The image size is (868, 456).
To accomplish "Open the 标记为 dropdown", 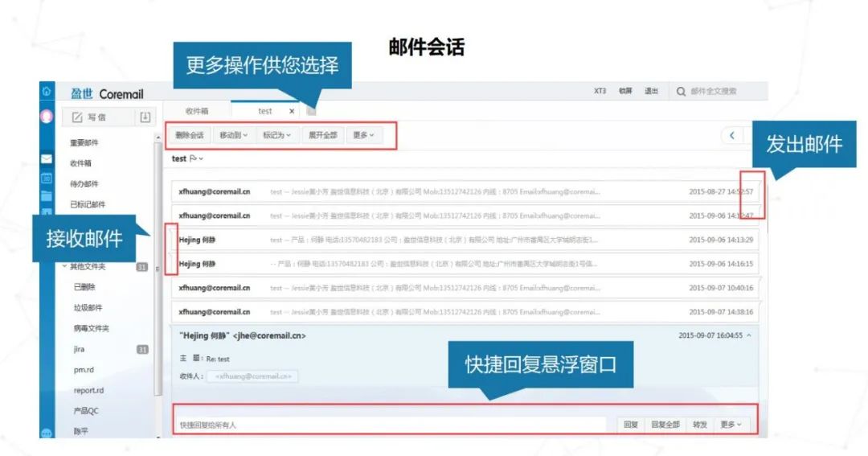I will [x=277, y=135].
